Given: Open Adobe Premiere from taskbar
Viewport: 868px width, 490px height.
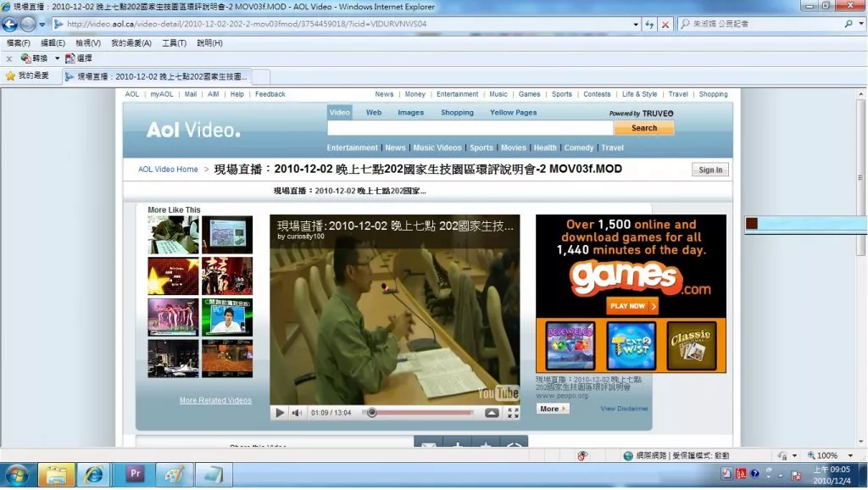Looking at the screenshot, I should coord(135,475).
